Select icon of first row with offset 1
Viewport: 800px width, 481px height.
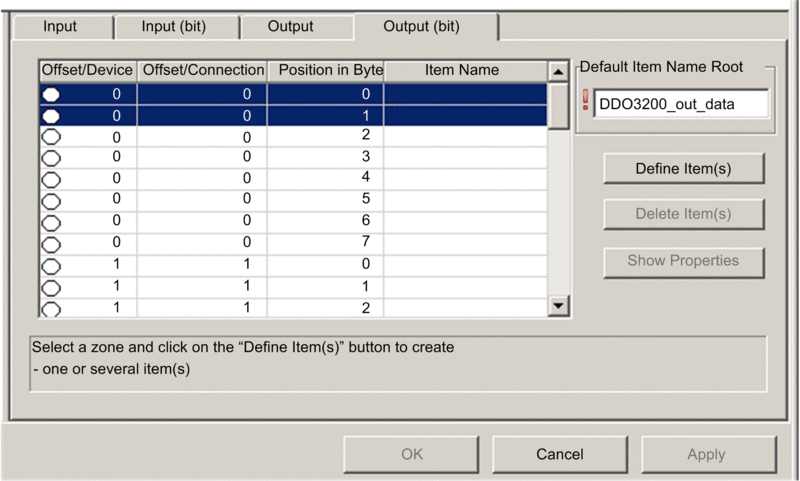click(x=51, y=264)
